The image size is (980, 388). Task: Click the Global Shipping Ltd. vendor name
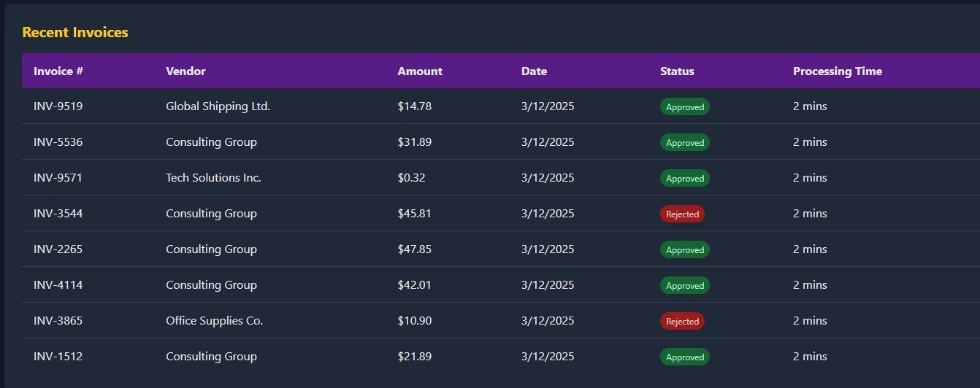coord(218,106)
